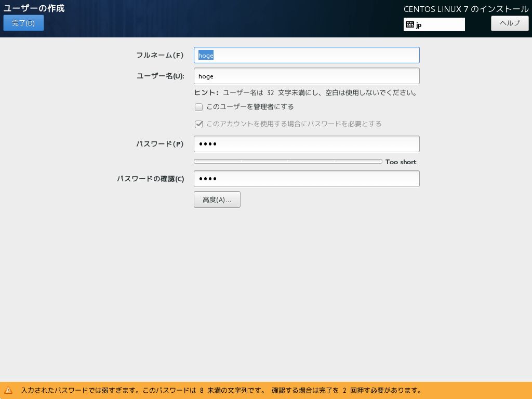This screenshot has height=399, width=532.
Task: Click the パスワードの確認 confirm field
Action: [307, 179]
